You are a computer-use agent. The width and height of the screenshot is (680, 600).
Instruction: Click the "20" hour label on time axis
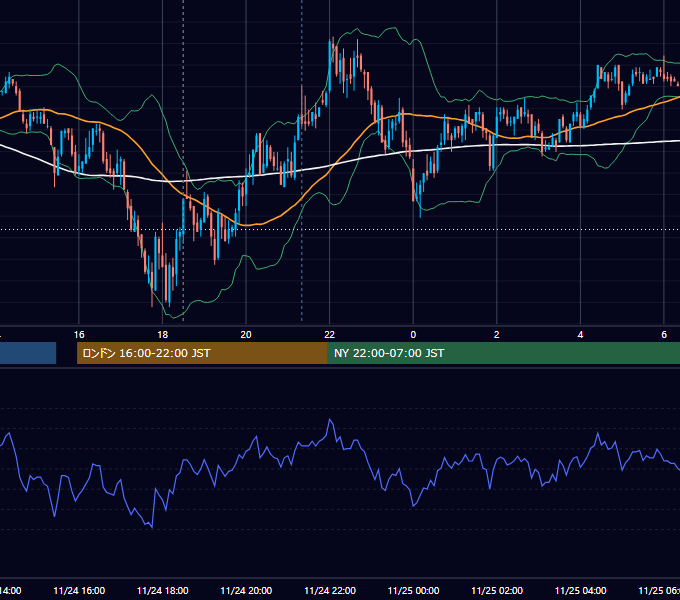coord(246,335)
